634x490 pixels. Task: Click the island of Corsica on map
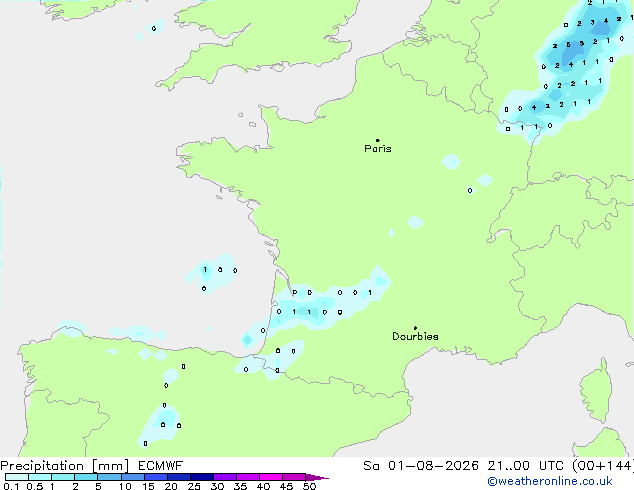pos(596,392)
